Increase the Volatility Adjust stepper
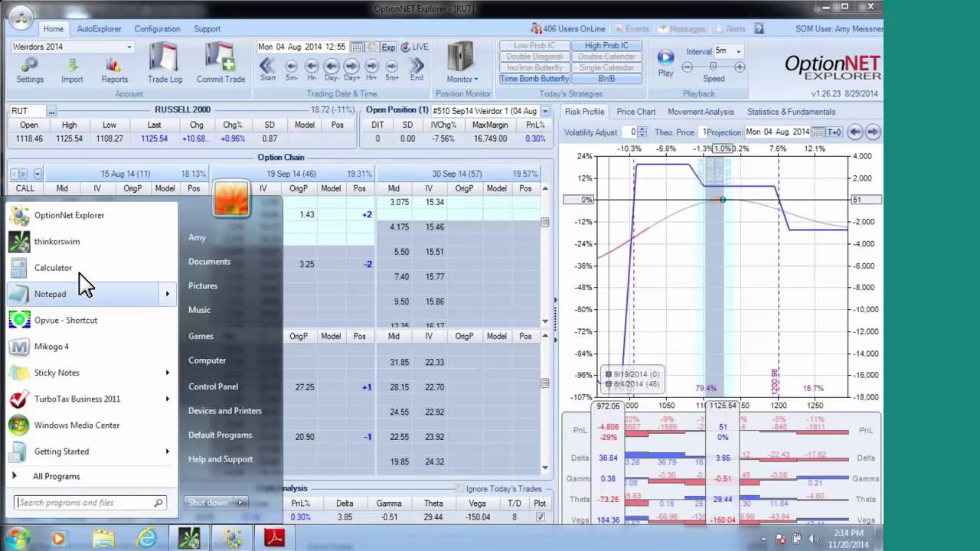Screen dimensions: 980x551 (642, 129)
